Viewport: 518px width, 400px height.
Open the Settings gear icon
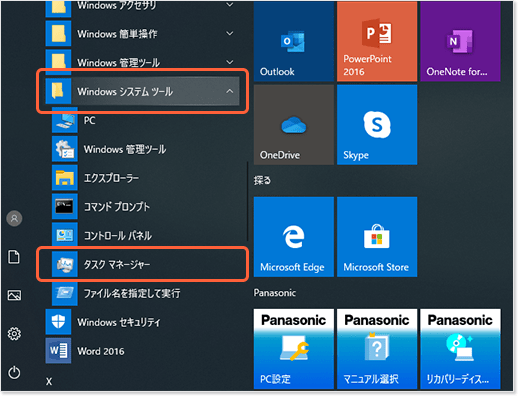click(14, 333)
